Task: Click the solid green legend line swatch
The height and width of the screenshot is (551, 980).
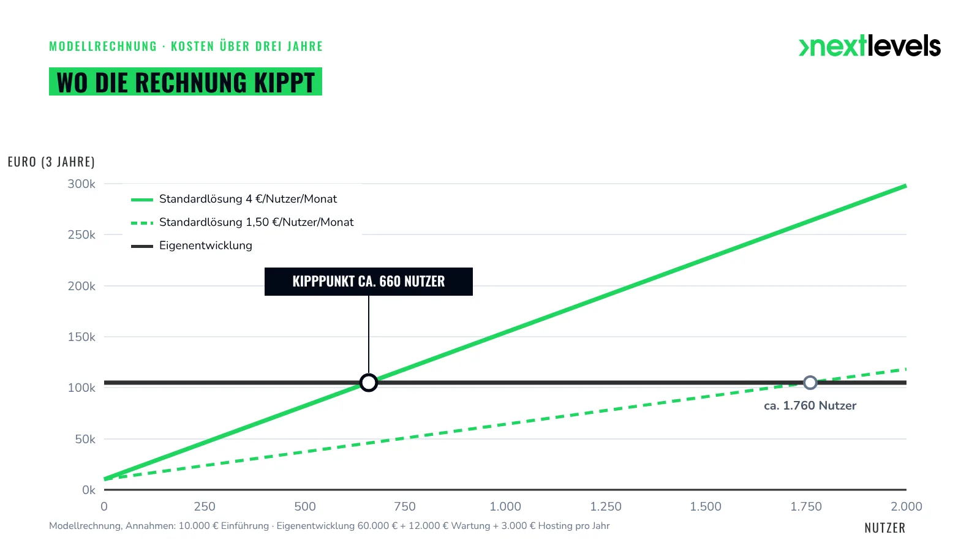Action: tap(142, 200)
